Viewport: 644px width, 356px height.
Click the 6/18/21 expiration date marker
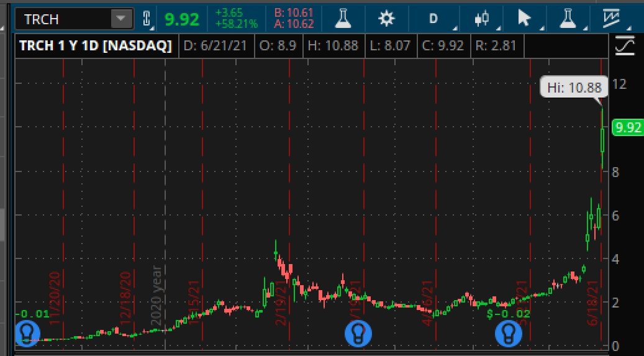coord(593,303)
